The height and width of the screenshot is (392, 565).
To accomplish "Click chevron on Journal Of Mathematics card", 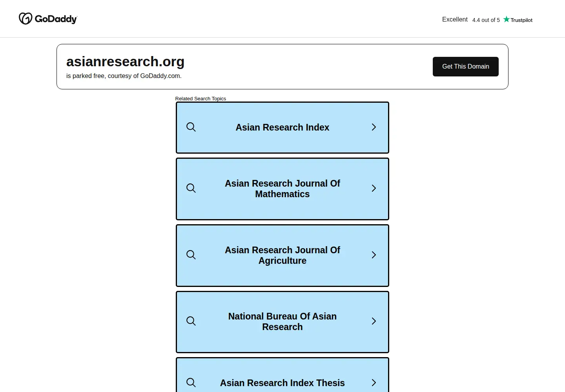I will tap(374, 188).
